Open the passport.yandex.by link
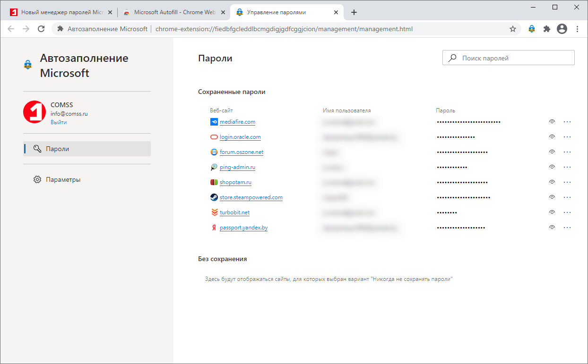588x364 pixels. (x=243, y=228)
